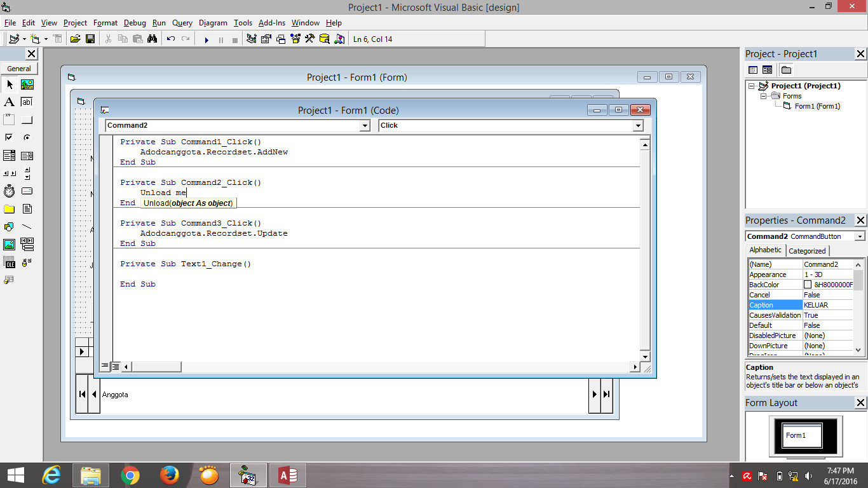The height and width of the screenshot is (488, 868).
Task: Open Firefox from the taskbar
Action: pyautogui.click(x=170, y=475)
